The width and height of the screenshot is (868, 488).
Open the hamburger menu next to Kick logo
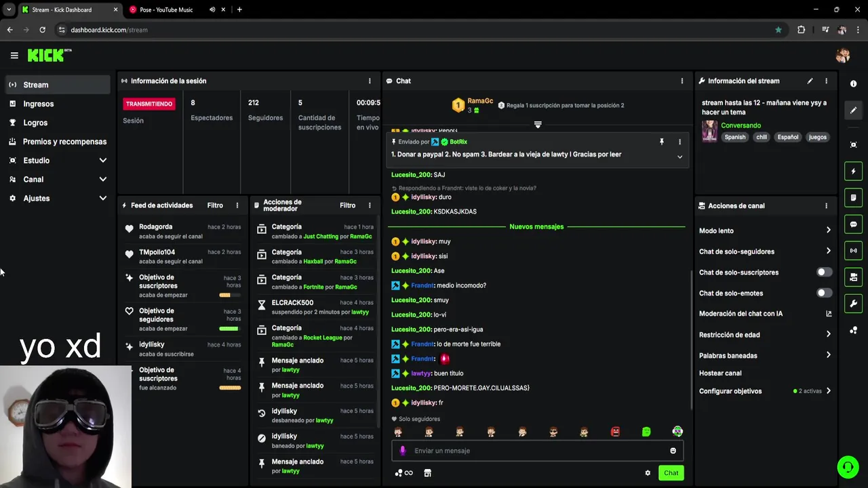point(14,56)
